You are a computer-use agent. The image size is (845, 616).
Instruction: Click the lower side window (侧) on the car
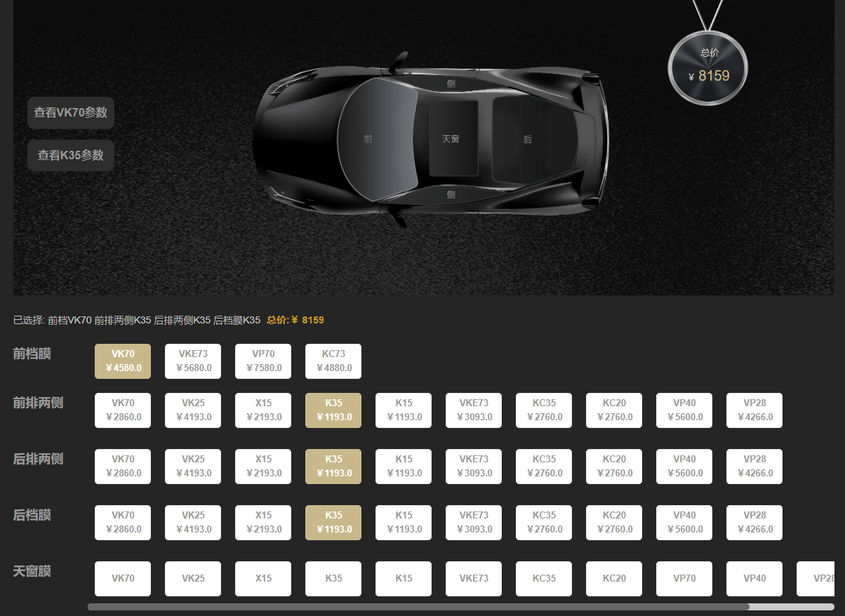pos(451,194)
